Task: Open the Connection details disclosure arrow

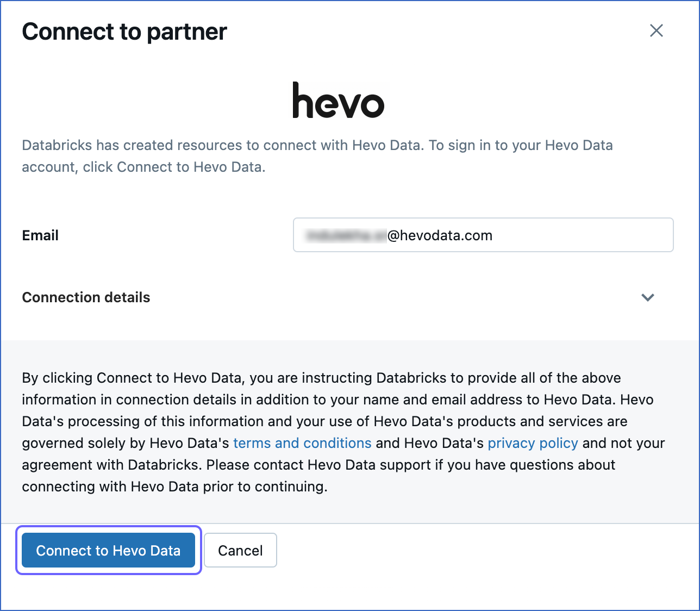Action: pyautogui.click(x=647, y=297)
